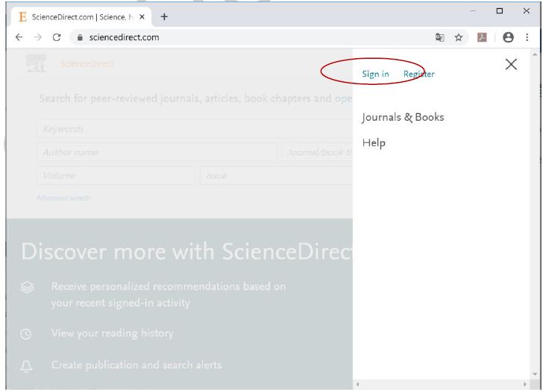
Task: Close the Chrome window
Action: (x=527, y=11)
